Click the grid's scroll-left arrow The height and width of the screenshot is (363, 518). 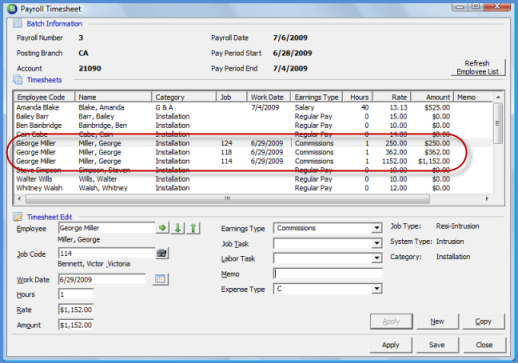tap(19, 199)
